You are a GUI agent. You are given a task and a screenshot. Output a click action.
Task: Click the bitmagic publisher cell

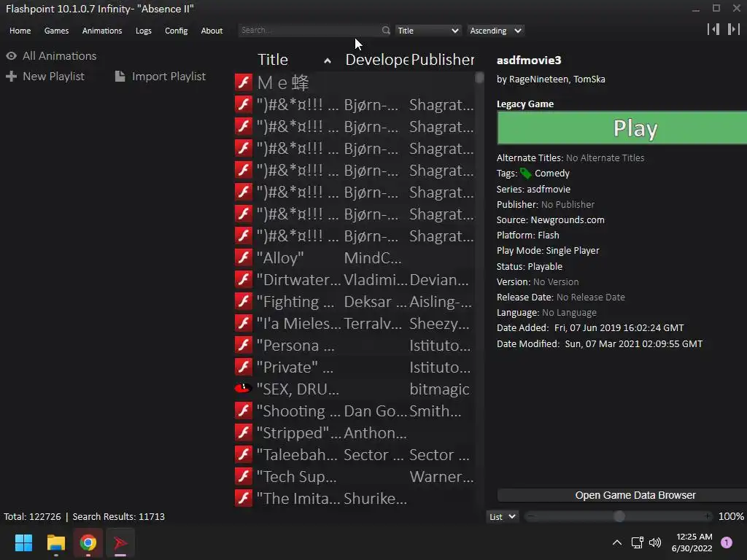(439, 389)
